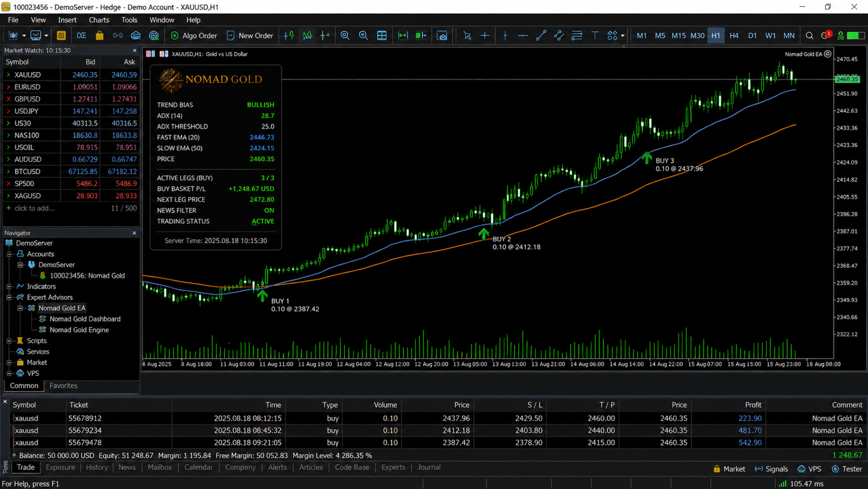This screenshot has height=489, width=868.
Task: Open the search magnifier in toolbar
Action: [x=809, y=35]
